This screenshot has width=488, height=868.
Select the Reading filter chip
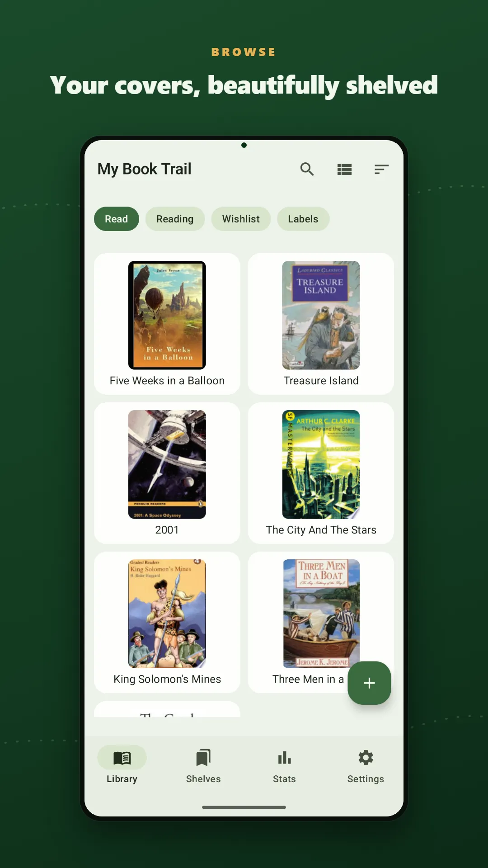(x=175, y=219)
